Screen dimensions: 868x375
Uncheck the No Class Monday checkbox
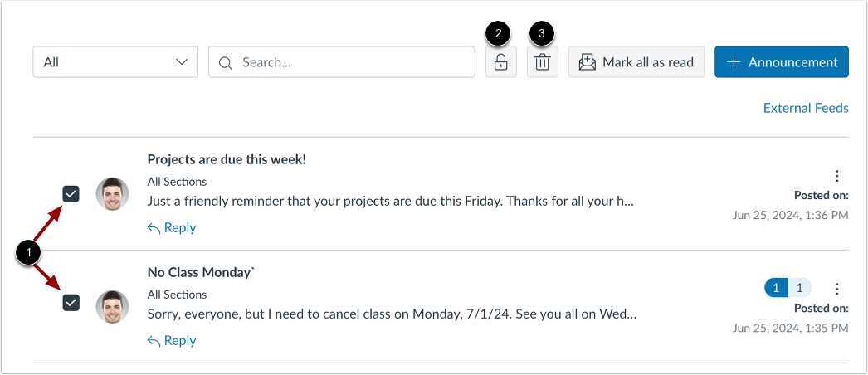coord(71,303)
